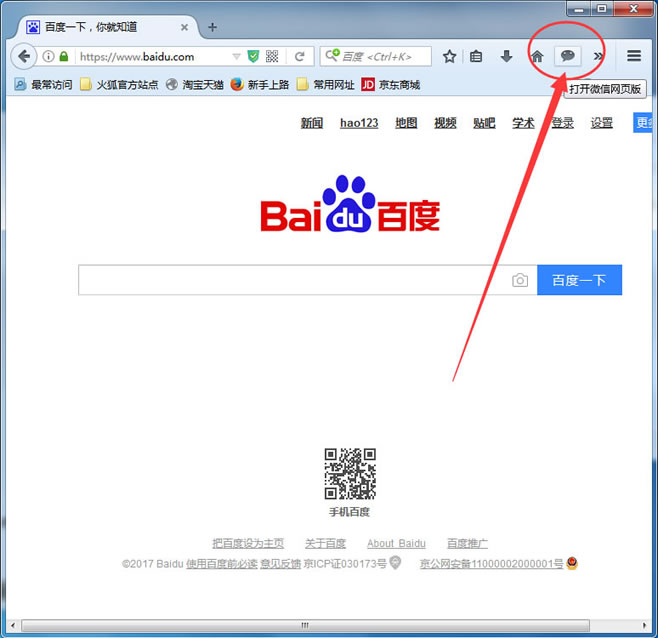Image resolution: width=658 pixels, height=638 pixels.
Task: Open the 意见反馈 feedback link
Action: (280, 564)
